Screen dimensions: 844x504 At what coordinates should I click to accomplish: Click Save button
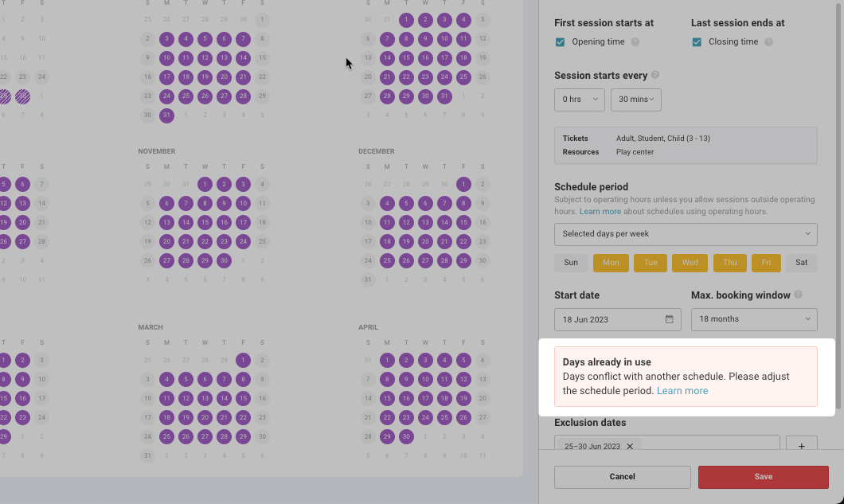[764, 477]
